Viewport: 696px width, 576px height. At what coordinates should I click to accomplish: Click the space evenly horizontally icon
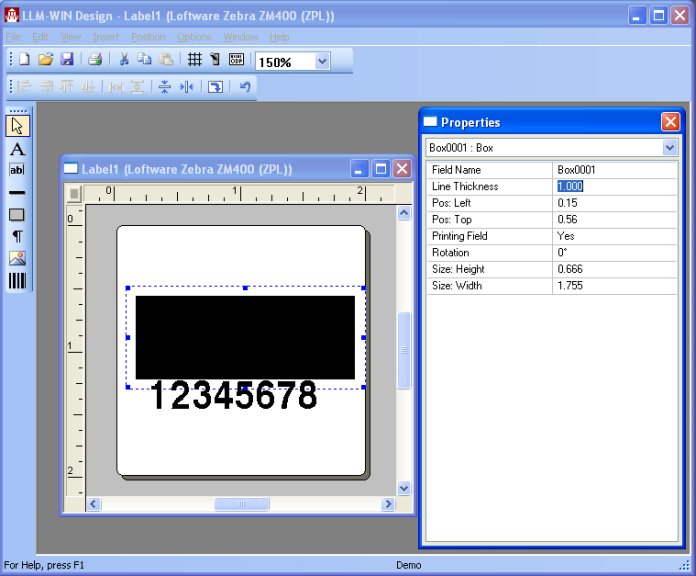tap(116, 87)
